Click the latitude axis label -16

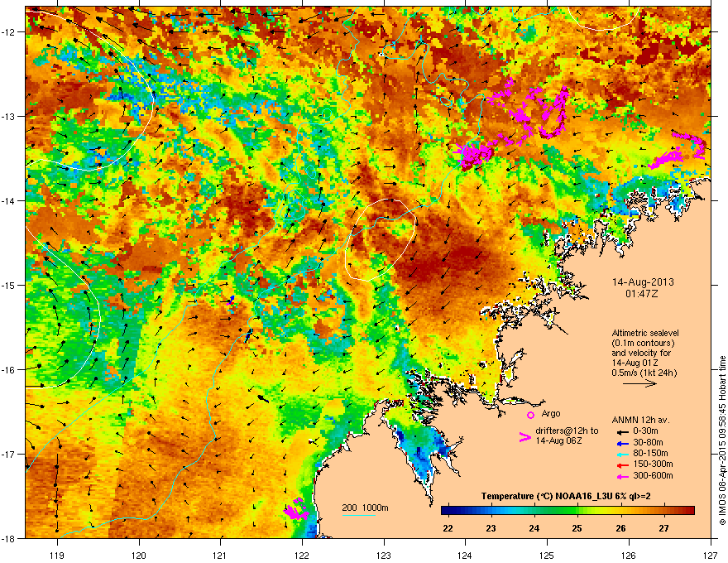click(x=10, y=370)
